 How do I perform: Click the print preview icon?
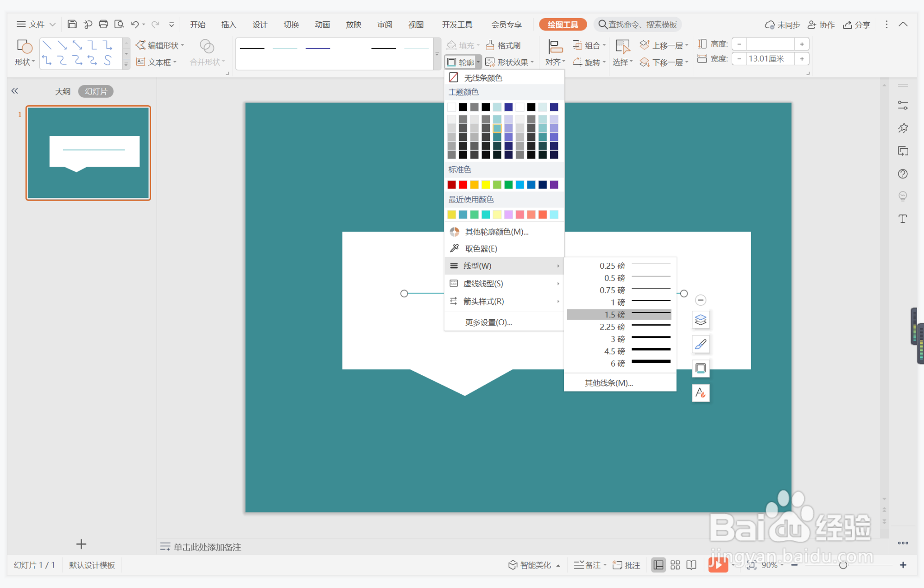click(119, 24)
